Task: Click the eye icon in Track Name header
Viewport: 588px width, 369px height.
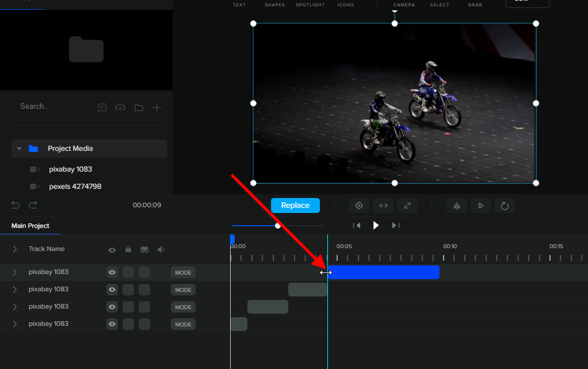Action: pos(112,250)
